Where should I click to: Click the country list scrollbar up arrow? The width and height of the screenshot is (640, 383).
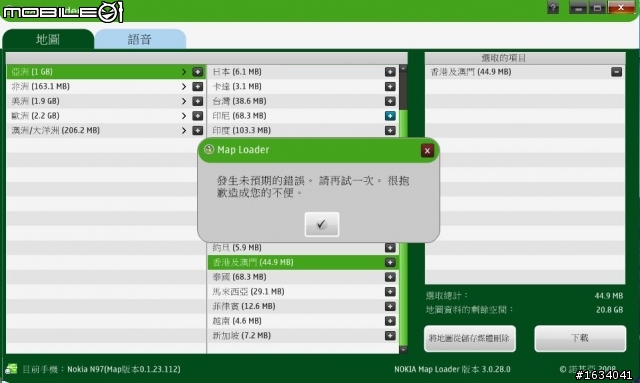click(x=403, y=69)
